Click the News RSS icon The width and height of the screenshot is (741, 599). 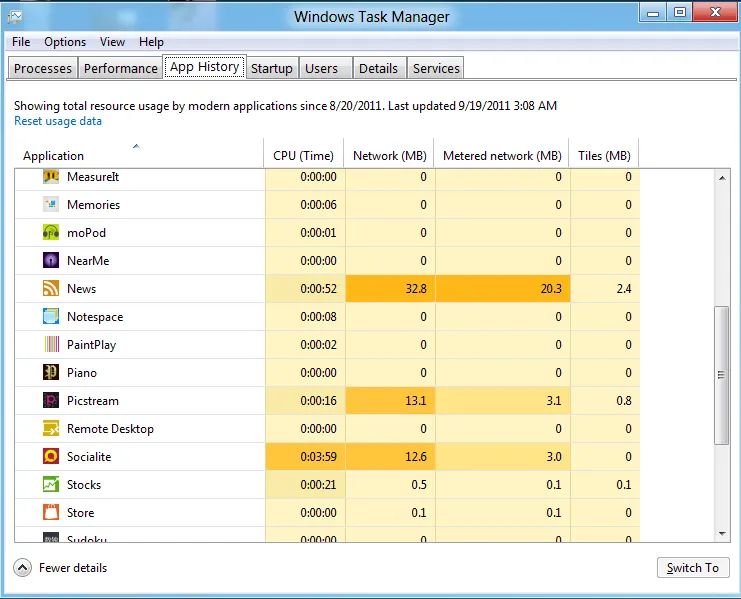tap(51, 288)
